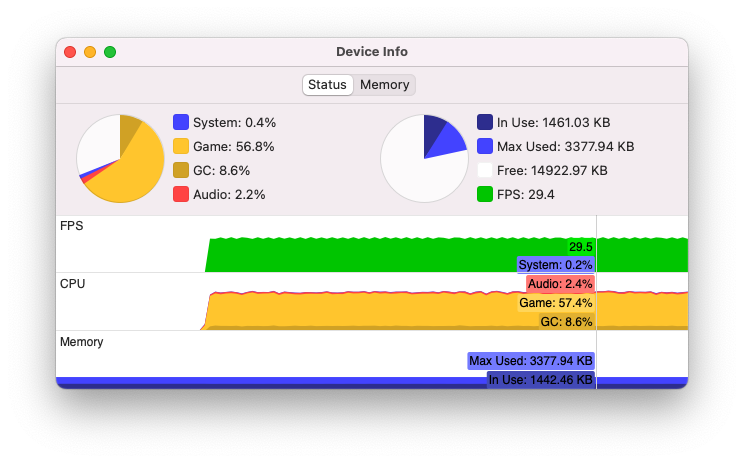Click the yellow minimize window button
The image size is (744, 463).
[90, 52]
